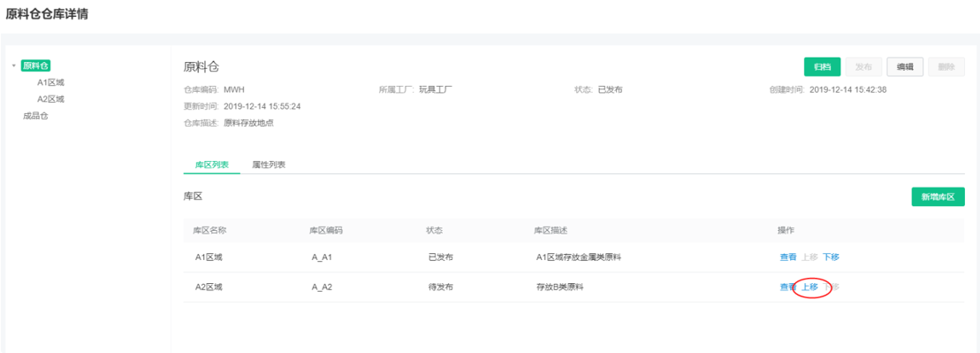Select 原料仓 in the warehouse tree
This screenshot has width=980, height=353.
click(x=35, y=65)
